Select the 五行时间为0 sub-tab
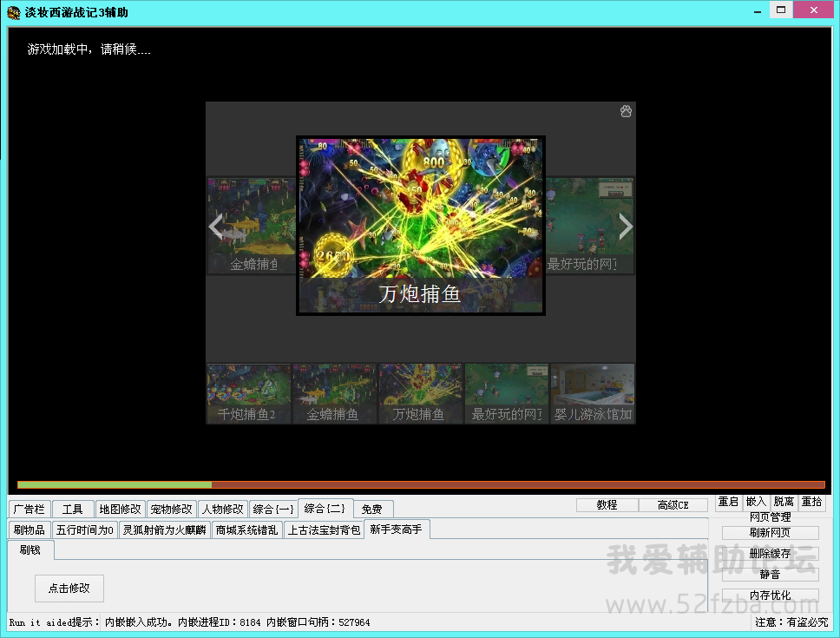Viewport: 840px width, 638px height. [x=85, y=529]
